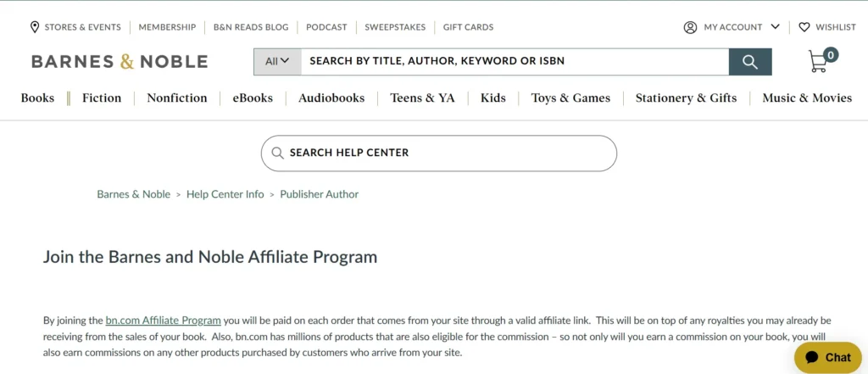Open the Gift Cards link
Image resolution: width=868 pixels, height=374 pixels.
[468, 27]
